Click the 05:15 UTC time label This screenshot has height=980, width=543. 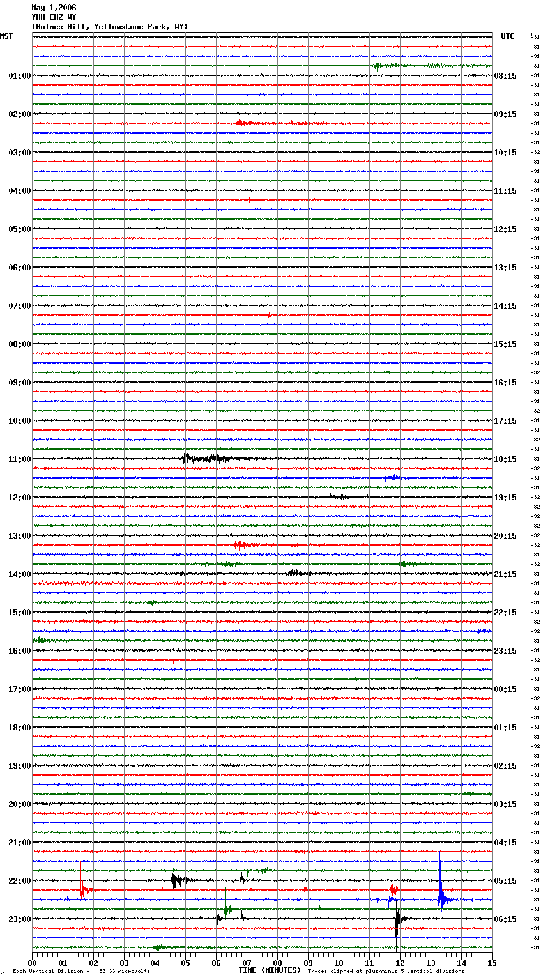(505, 880)
